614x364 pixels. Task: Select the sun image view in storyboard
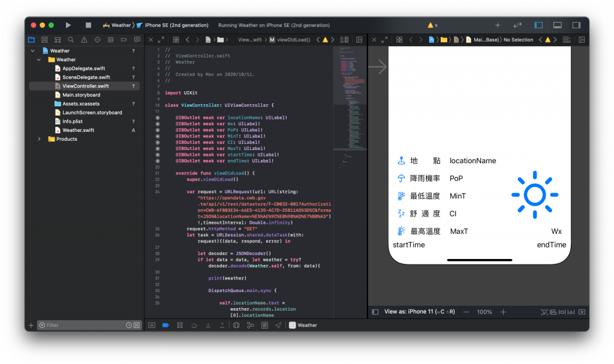[x=534, y=195]
